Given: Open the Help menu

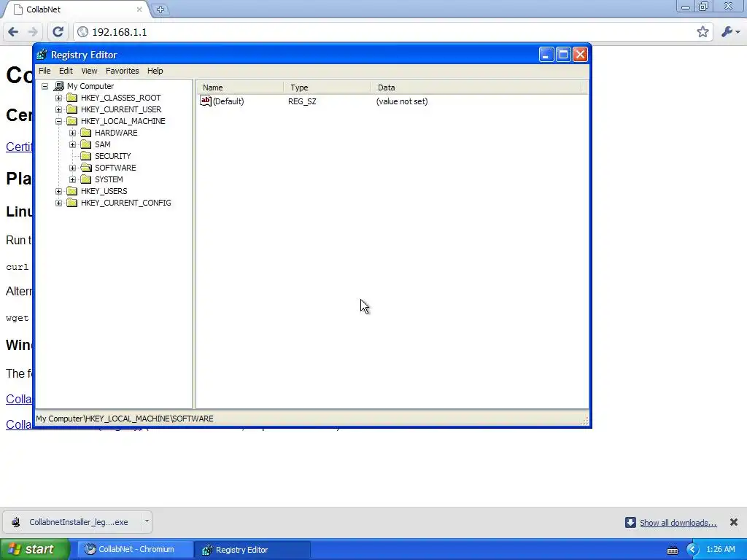Looking at the screenshot, I should point(155,71).
